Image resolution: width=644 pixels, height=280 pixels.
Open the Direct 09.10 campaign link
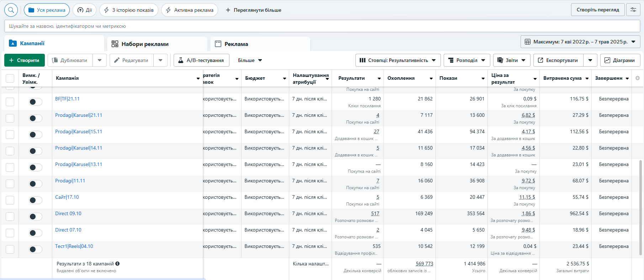point(68,213)
